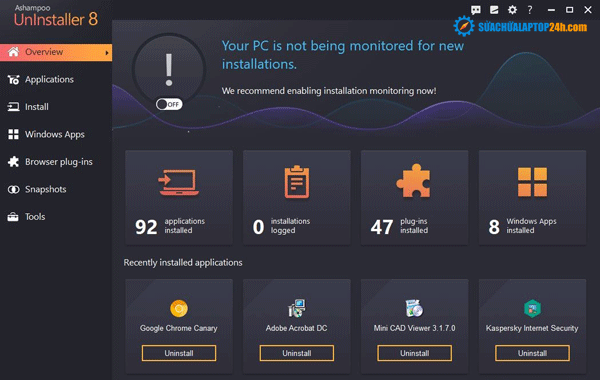The height and width of the screenshot is (380, 600).
Task: Maximize the UnInstaller window
Action: 569,10
